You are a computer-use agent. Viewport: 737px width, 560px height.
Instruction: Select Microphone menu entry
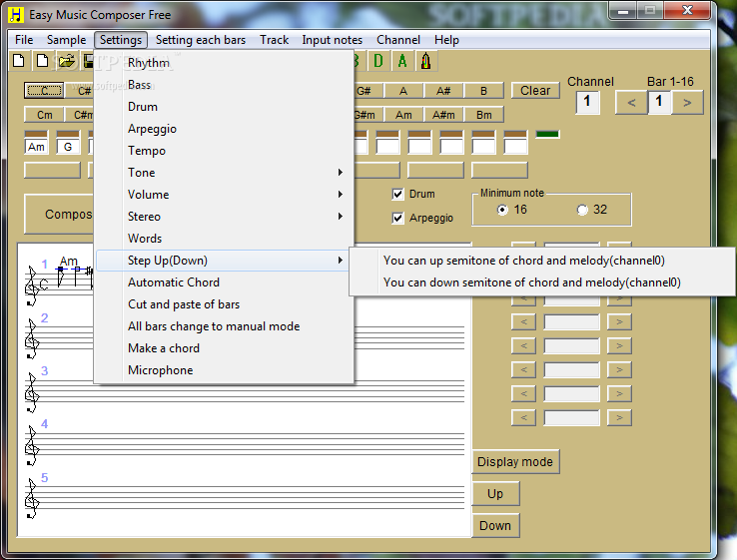(x=225, y=370)
